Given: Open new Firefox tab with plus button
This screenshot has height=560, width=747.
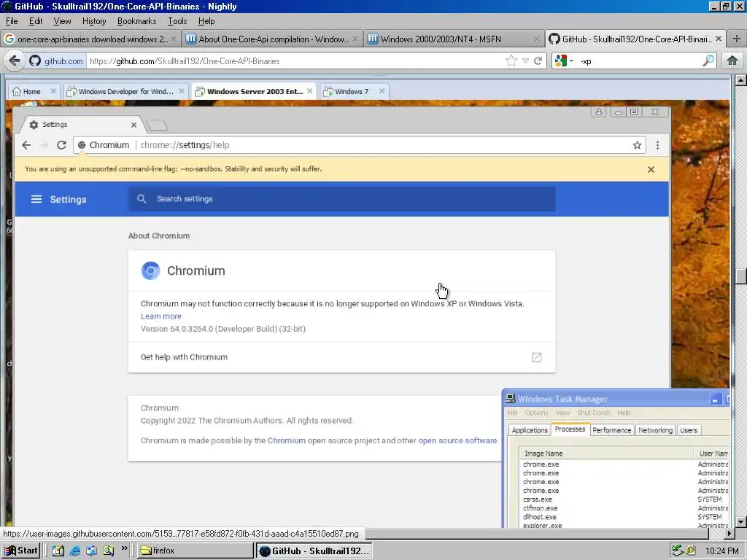Looking at the screenshot, I should [737, 39].
